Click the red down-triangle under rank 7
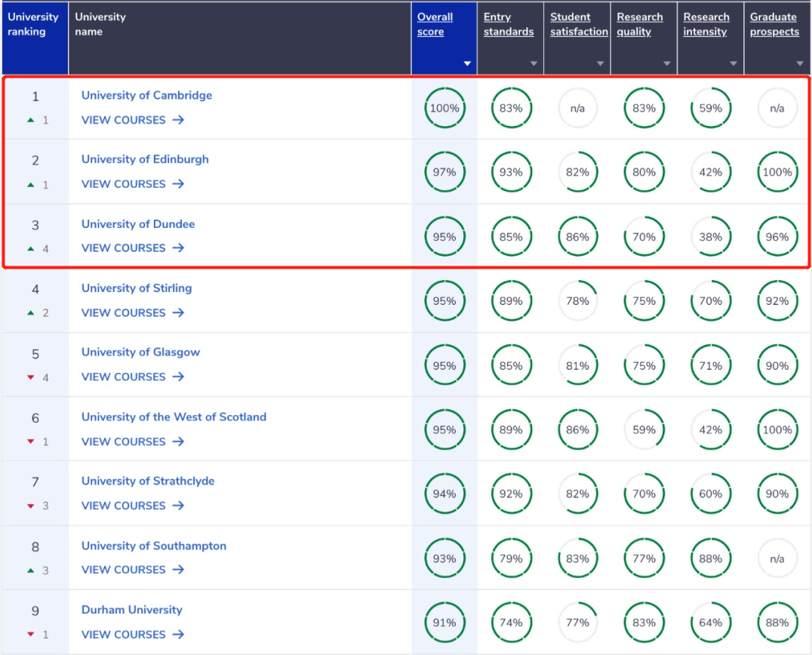Viewport: 812px width, 655px height. (30, 506)
